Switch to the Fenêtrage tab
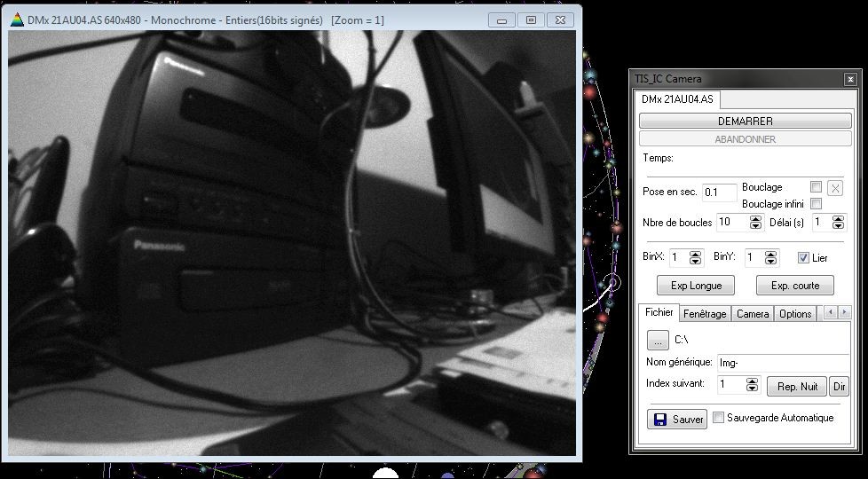The image size is (868, 479). [706, 314]
